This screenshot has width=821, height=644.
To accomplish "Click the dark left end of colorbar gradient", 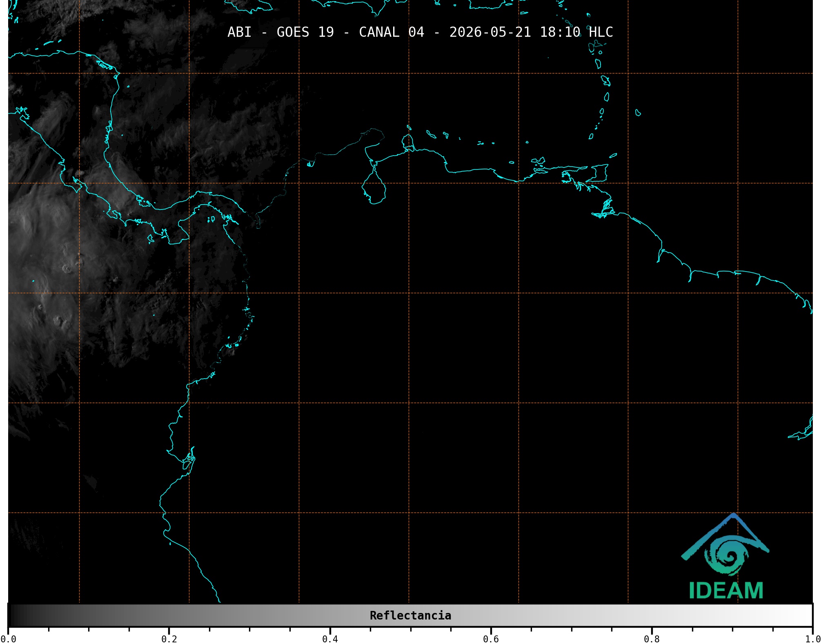I will coord(16,615).
